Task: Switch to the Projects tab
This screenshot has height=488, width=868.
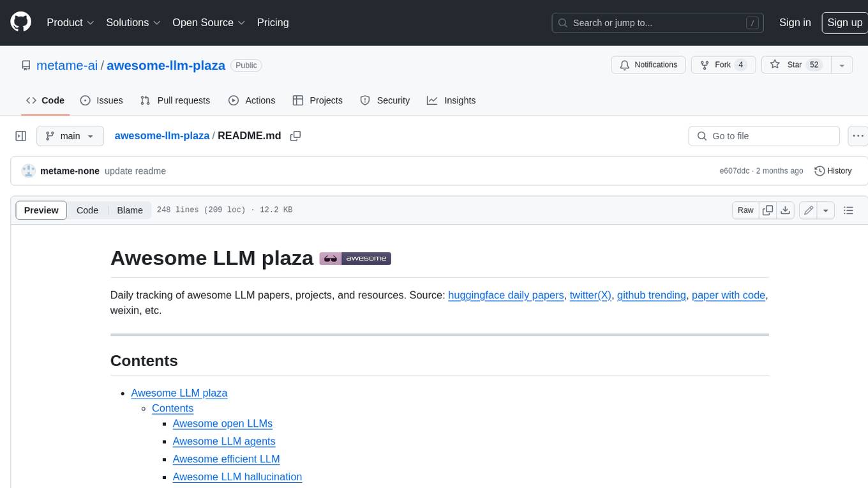Action: (318, 100)
